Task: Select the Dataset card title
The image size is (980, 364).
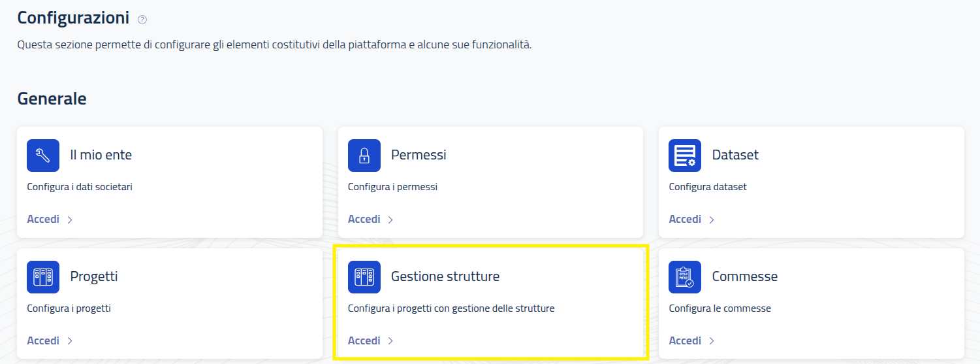Action: (735, 155)
